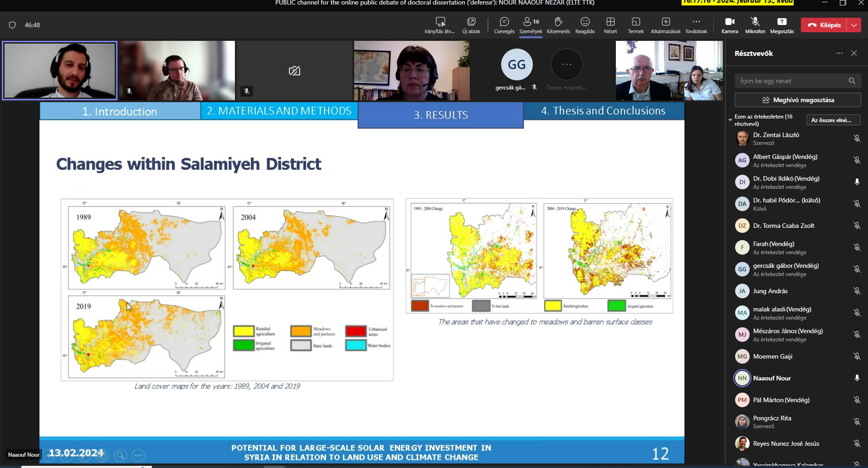Select the highlighted presenter video tile

[59, 70]
